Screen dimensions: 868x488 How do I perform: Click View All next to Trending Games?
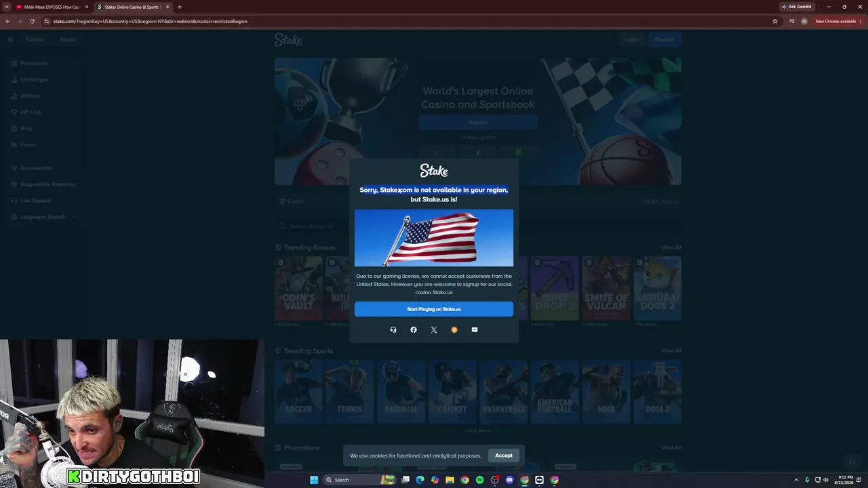click(671, 247)
